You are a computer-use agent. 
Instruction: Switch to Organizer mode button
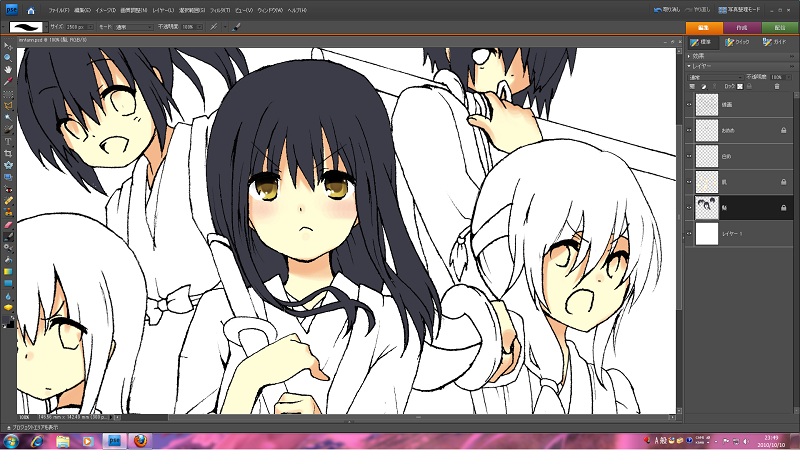pyautogui.click(x=739, y=10)
